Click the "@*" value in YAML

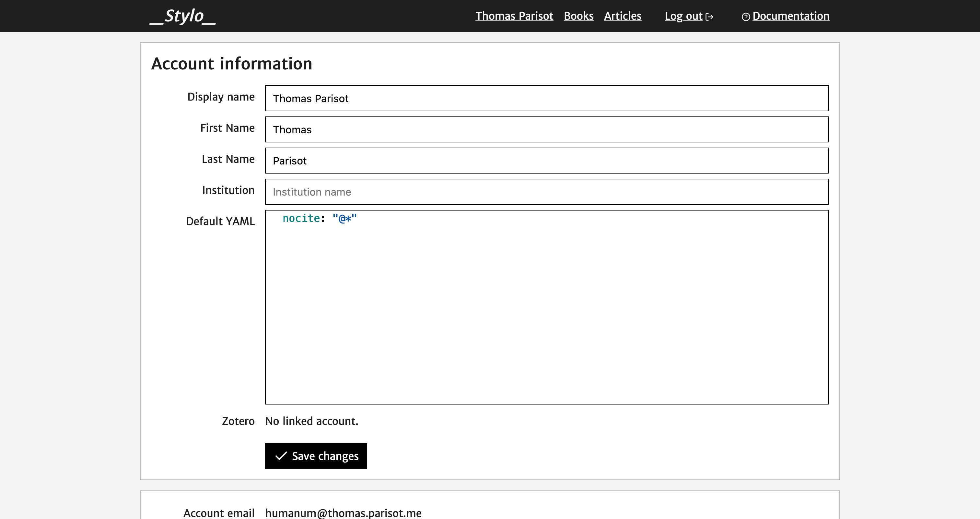pyautogui.click(x=345, y=218)
